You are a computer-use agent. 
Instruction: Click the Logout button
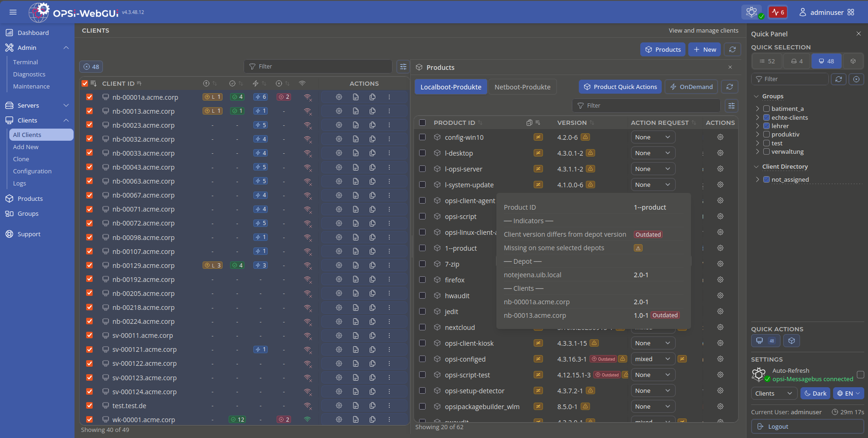[x=807, y=426]
